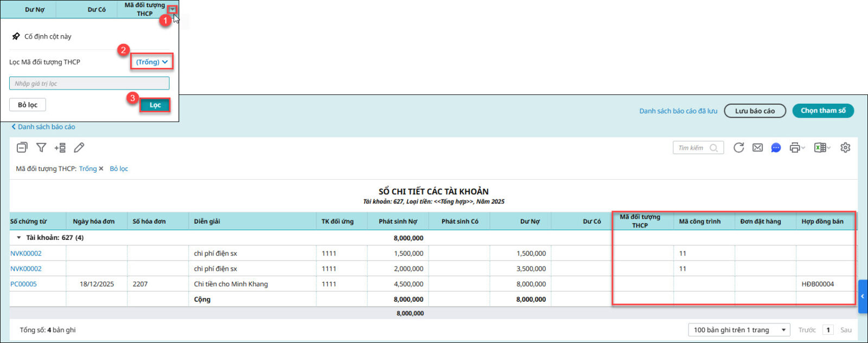
Task: Click the collapse all rows icon
Action: click(x=22, y=148)
